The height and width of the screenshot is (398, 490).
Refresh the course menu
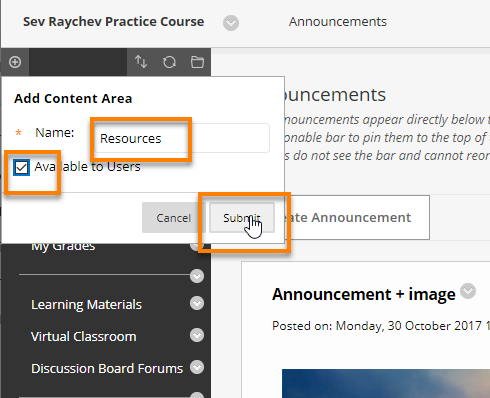[169, 62]
